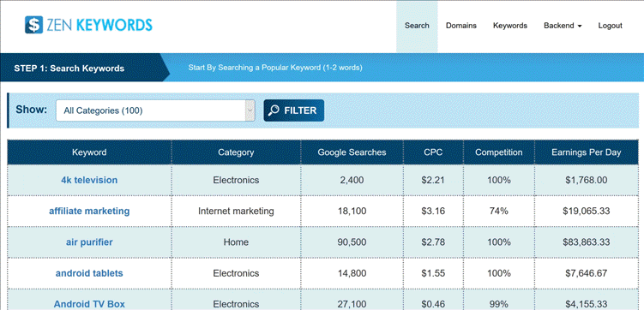The height and width of the screenshot is (310, 644).
Task: Open the air purifier keyword link
Action: (x=89, y=242)
